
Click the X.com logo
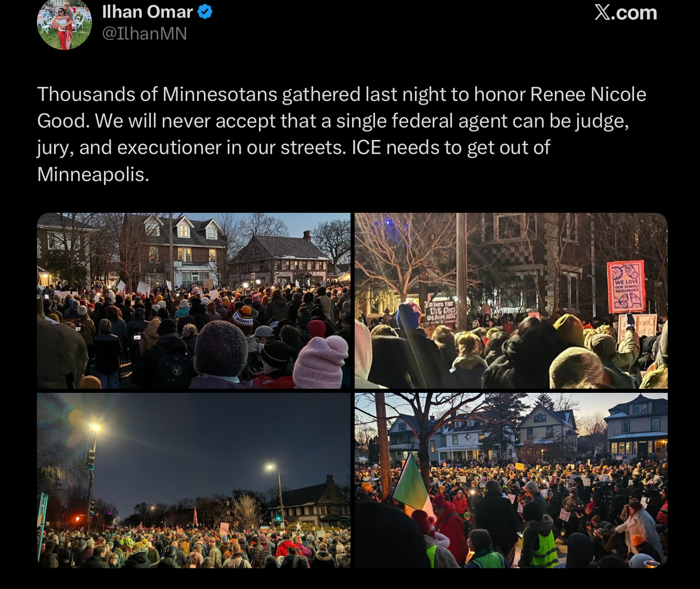pyautogui.click(x=626, y=12)
